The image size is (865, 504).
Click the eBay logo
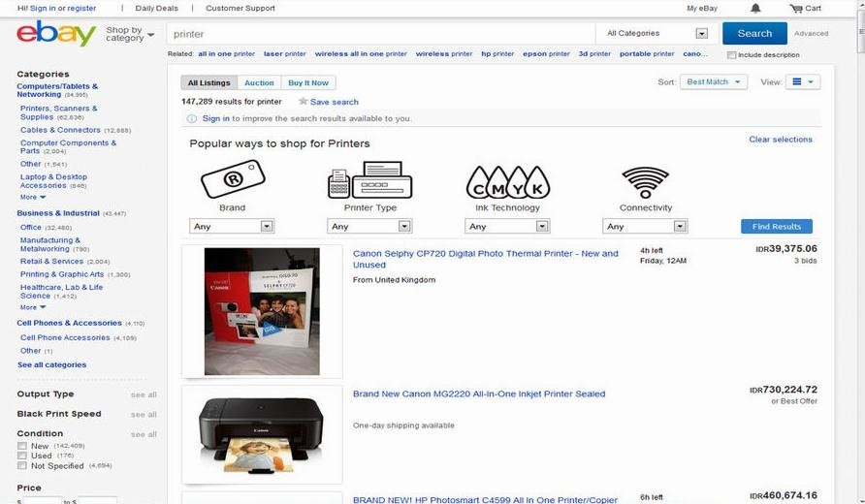coord(56,34)
